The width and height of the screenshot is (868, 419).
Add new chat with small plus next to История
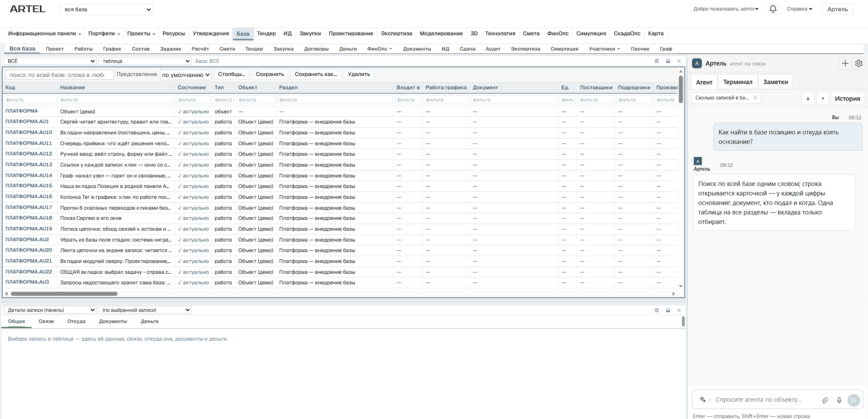point(808,99)
